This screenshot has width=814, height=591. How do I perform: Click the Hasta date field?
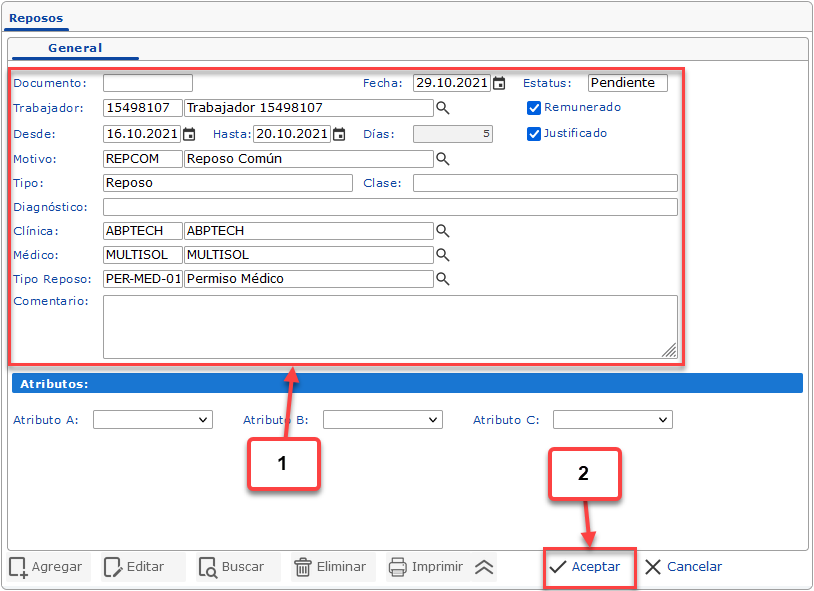(x=292, y=134)
